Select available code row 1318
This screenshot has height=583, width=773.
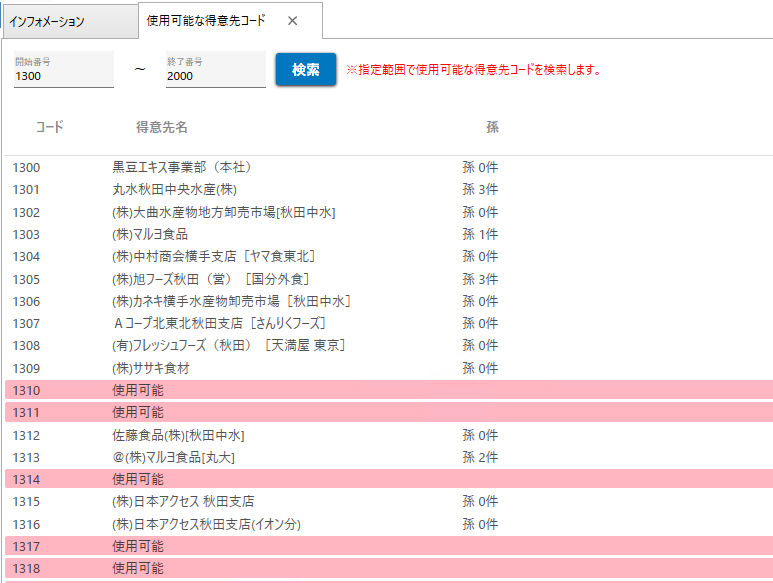(x=389, y=568)
